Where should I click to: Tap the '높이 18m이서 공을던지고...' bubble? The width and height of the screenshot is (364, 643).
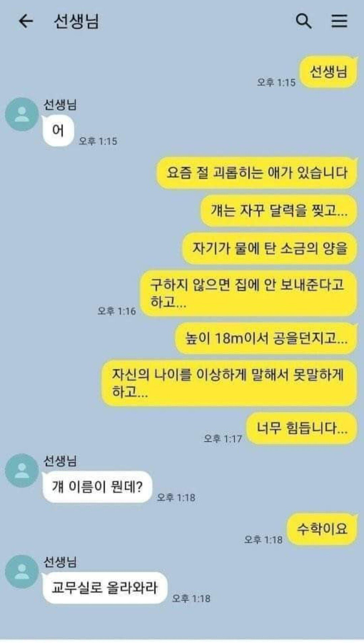click(x=266, y=338)
